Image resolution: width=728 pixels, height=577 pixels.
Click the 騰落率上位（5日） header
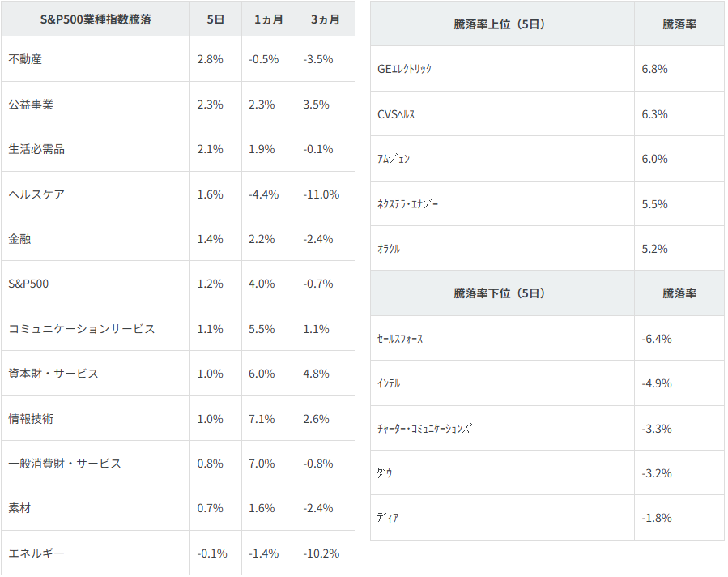click(502, 24)
